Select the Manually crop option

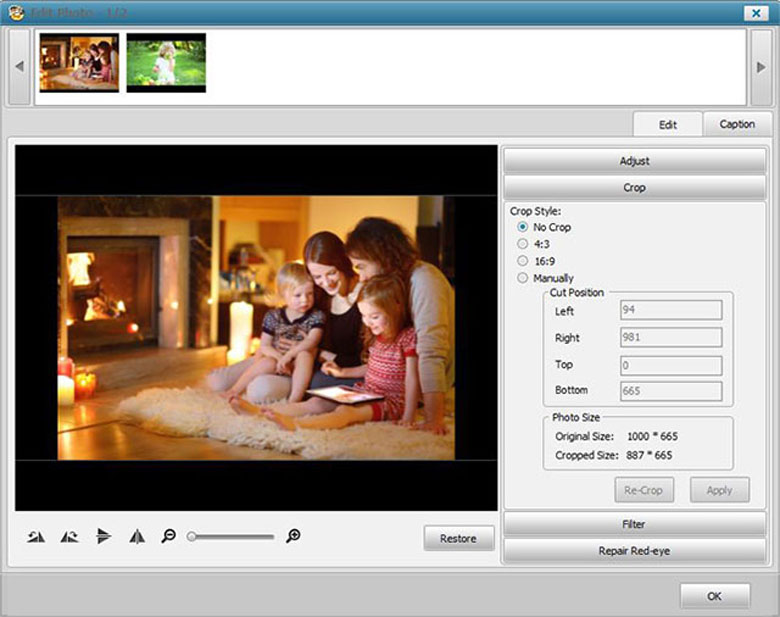click(522, 278)
